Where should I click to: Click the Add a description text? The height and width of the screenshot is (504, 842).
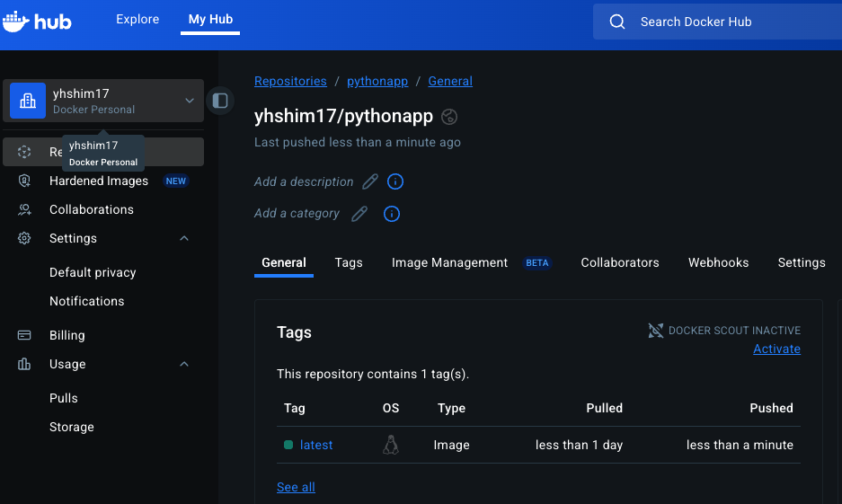[304, 182]
